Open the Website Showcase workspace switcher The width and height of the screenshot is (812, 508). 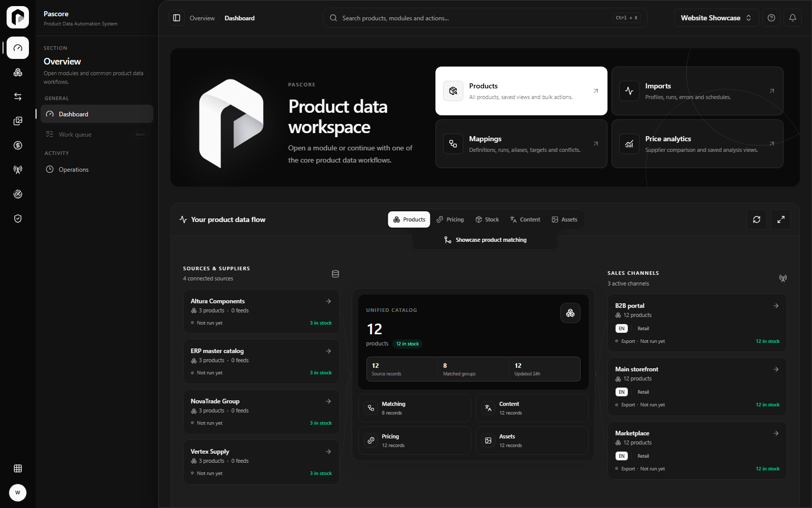[716, 18]
